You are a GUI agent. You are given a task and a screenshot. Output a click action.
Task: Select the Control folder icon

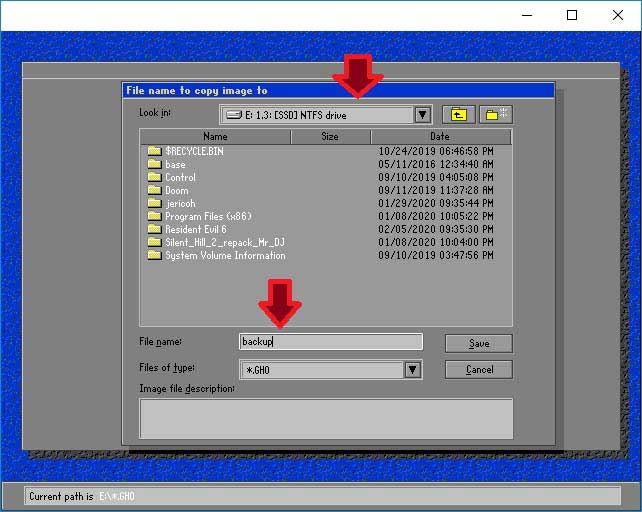154,177
